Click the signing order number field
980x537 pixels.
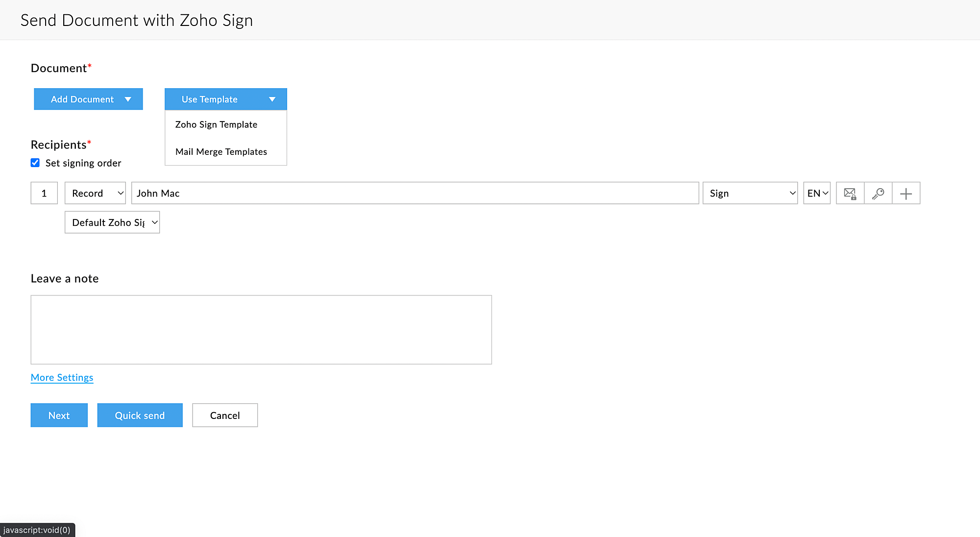(44, 194)
